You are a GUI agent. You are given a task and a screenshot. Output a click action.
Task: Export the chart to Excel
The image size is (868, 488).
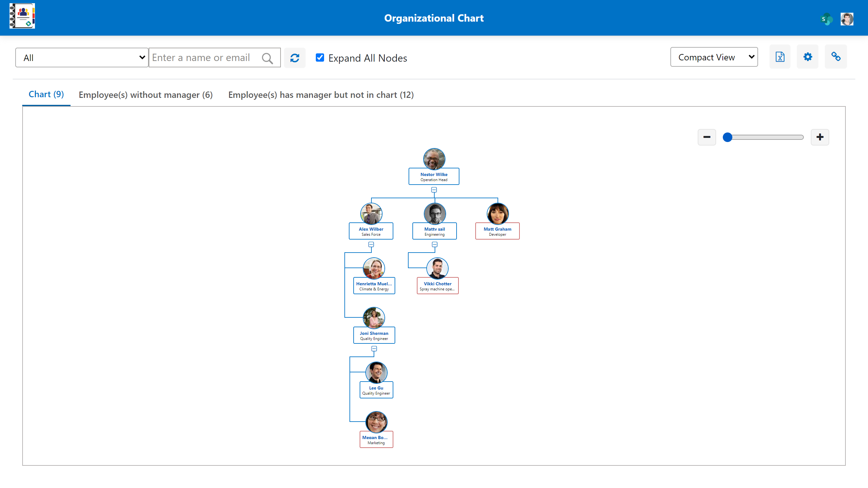point(780,57)
